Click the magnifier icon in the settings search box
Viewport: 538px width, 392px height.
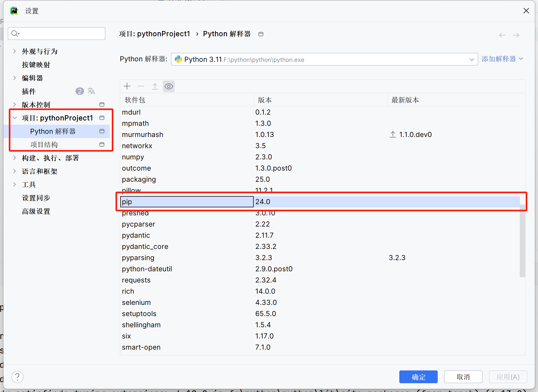(x=15, y=34)
